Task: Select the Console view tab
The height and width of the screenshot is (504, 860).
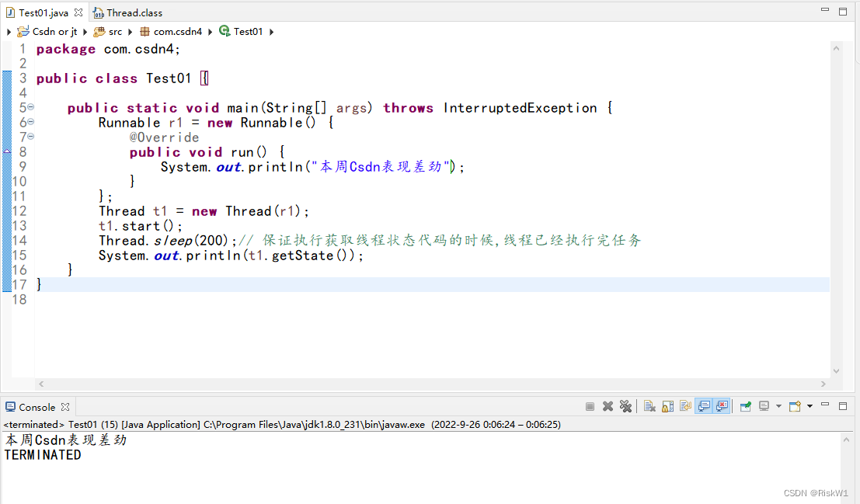Action: [37, 407]
